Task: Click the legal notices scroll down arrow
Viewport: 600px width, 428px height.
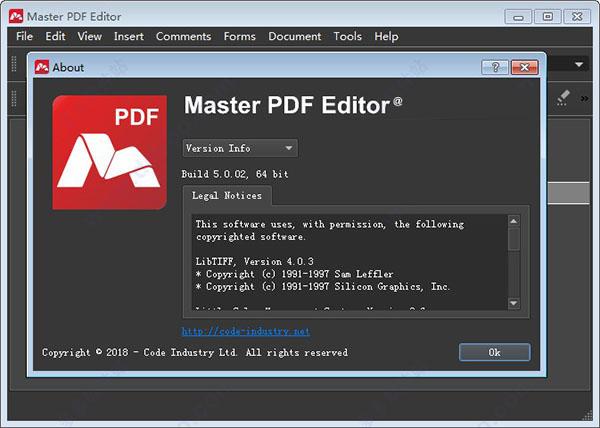Action: [514, 303]
